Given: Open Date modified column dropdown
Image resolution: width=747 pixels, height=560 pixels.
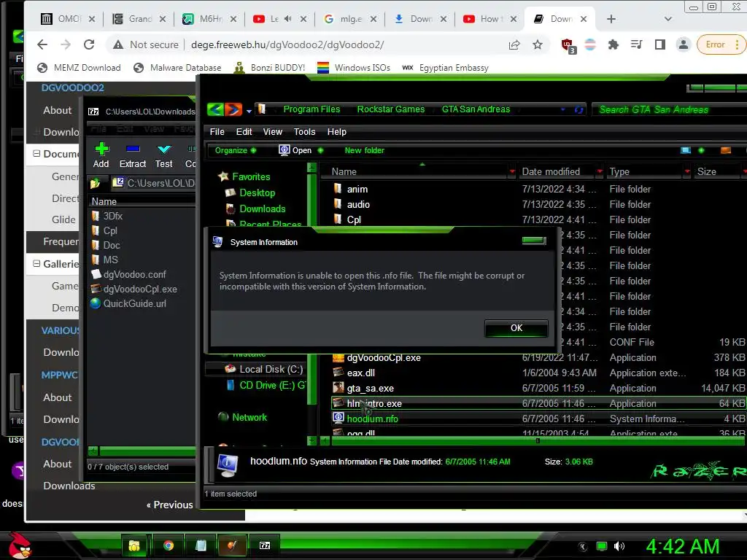Looking at the screenshot, I should point(600,171).
